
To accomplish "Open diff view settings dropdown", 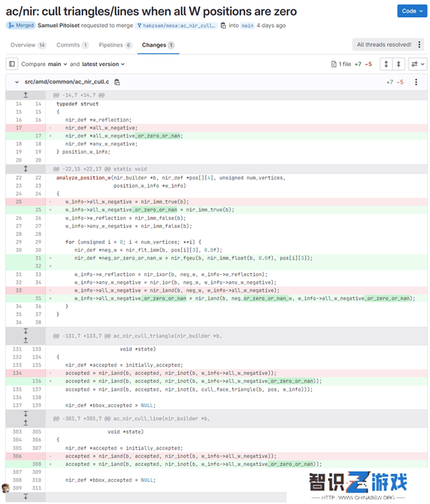I will pyautogui.click(x=418, y=64).
